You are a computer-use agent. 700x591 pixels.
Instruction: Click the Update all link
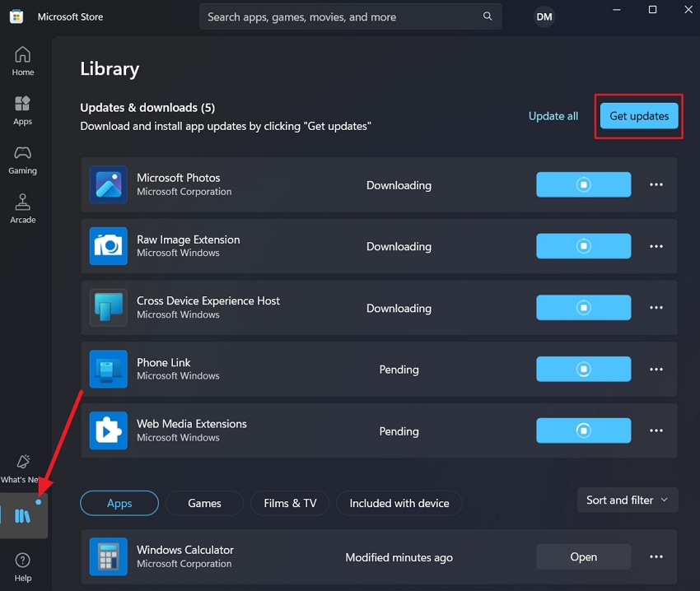[553, 116]
